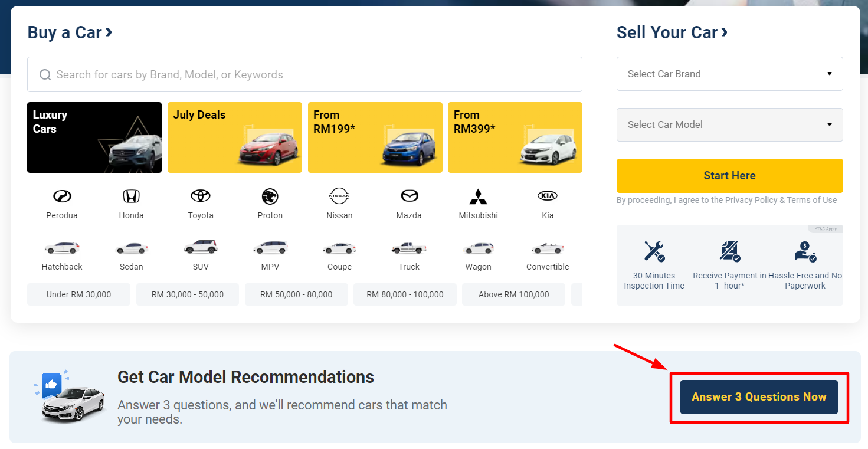Open the Sell Your Car heading link

click(672, 32)
